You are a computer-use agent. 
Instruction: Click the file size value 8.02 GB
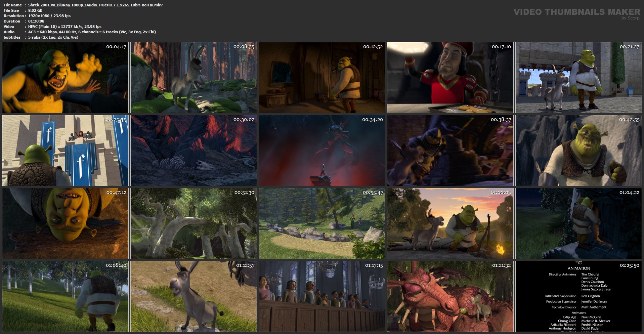(x=35, y=10)
